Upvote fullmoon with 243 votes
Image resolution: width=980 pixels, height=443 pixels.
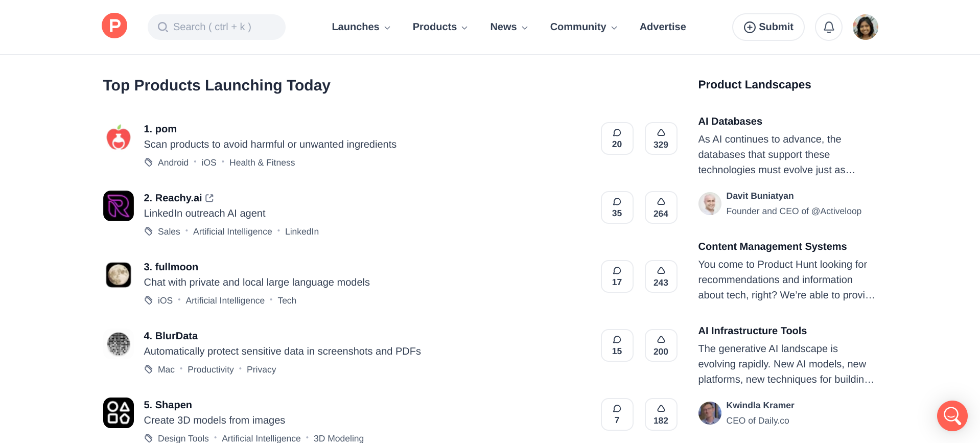tap(661, 276)
